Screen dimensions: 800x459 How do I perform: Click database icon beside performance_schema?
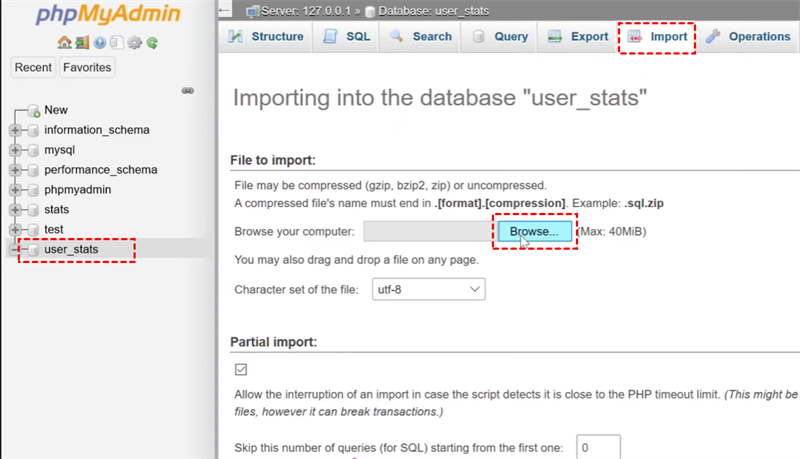33,170
